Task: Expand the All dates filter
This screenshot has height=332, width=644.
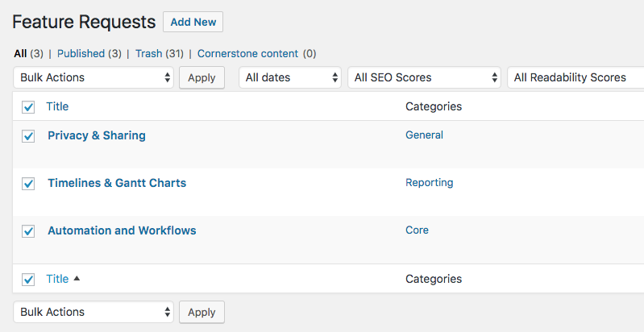Action: [x=290, y=77]
